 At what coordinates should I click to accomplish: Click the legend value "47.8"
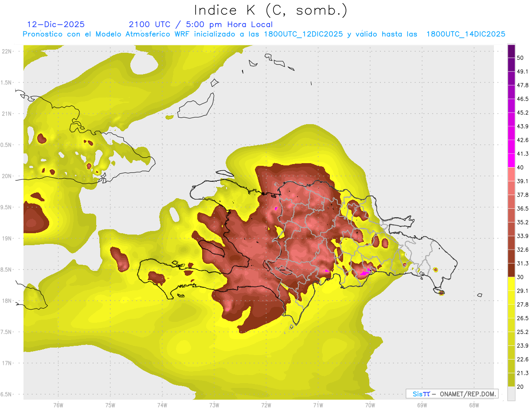pyautogui.click(x=523, y=85)
